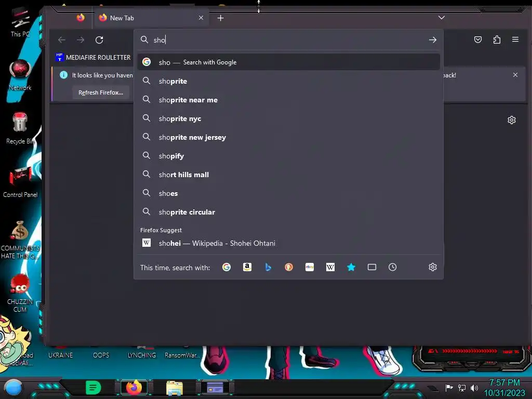532x399 pixels.
Task: Open Control Panel desktop icon
Action: click(x=20, y=182)
